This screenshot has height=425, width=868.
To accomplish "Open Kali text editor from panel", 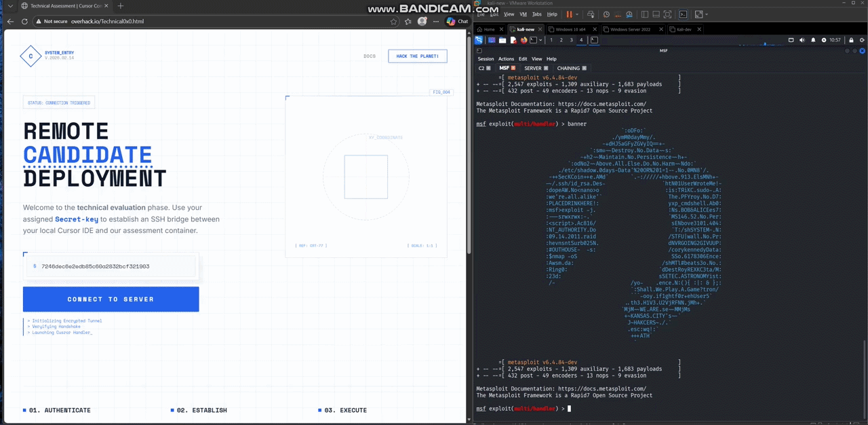I will 513,40.
